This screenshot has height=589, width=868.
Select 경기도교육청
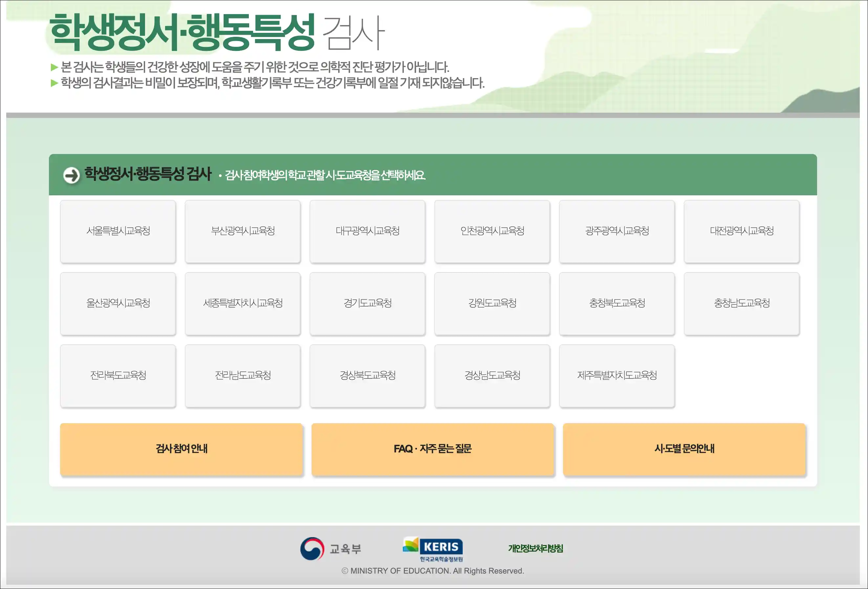click(367, 303)
